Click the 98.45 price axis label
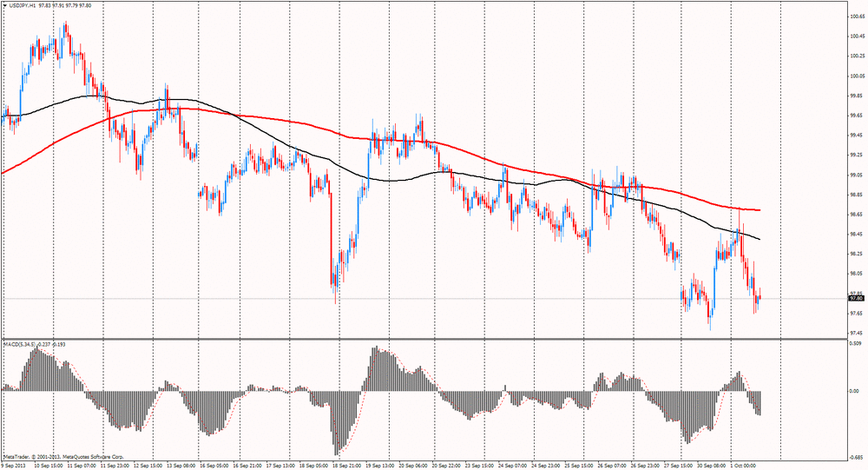The width and height of the screenshot is (868, 470). click(857, 234)
